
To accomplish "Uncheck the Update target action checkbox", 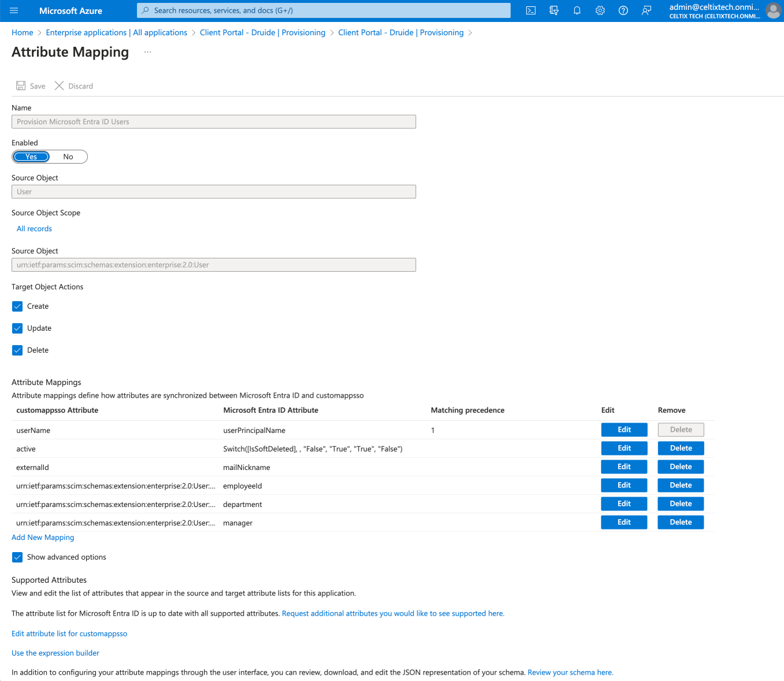I will 17,328.
